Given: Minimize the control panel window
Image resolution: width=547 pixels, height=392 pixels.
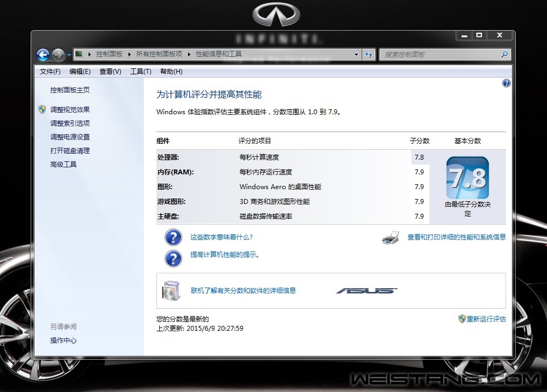Looking at the screenshot, I should (x=464, y=35).
